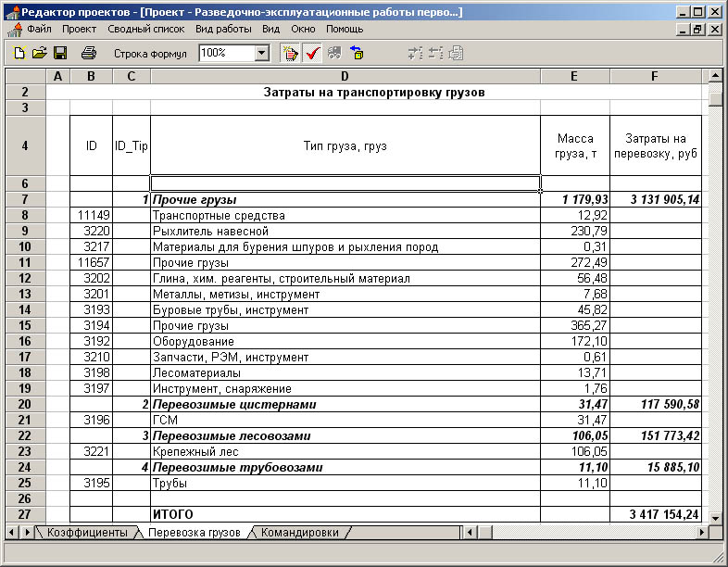Open the Файл menu
Screen dimensions: 728x567
pyautogui.click(x=39, y=30)
